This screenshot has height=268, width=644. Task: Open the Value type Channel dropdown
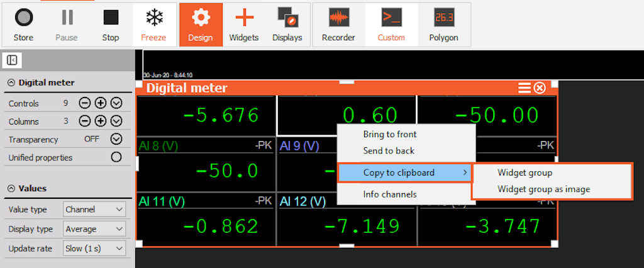(x=94, y=209)
